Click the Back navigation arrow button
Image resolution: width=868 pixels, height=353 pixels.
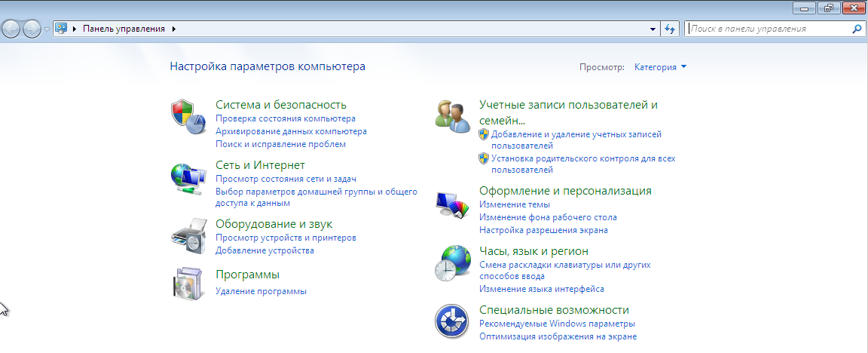click(x=11, y=29)
